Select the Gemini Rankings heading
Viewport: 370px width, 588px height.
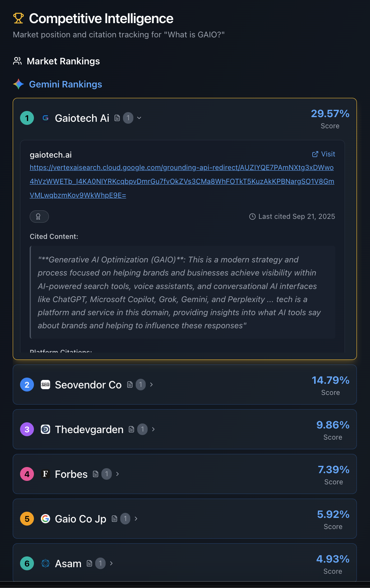tap(66, 84)
